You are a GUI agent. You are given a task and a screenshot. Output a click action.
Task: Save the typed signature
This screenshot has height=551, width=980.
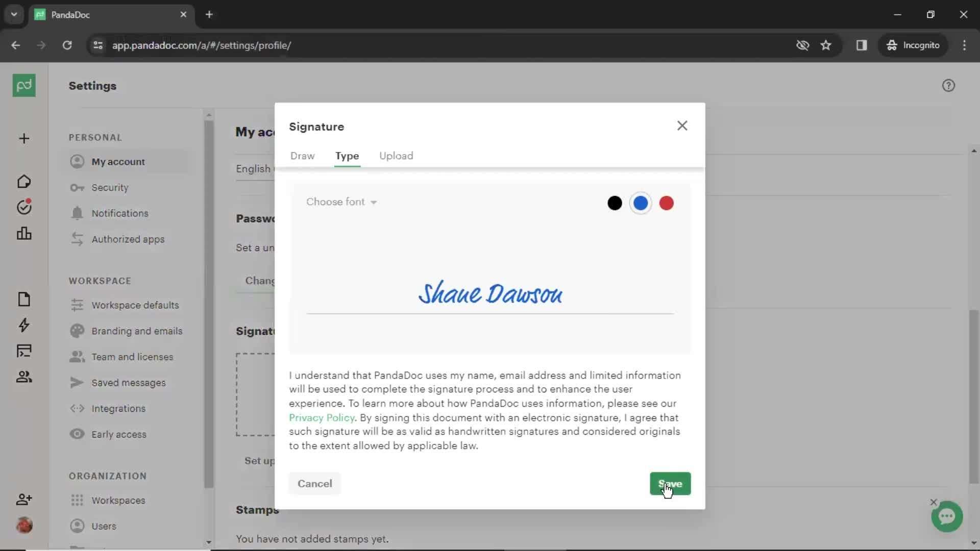[x=670, y=484]
